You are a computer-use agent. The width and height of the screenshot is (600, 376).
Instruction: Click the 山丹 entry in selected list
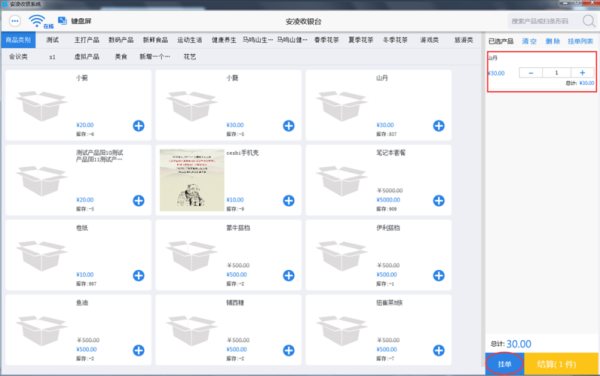click(x=541, y=72)
